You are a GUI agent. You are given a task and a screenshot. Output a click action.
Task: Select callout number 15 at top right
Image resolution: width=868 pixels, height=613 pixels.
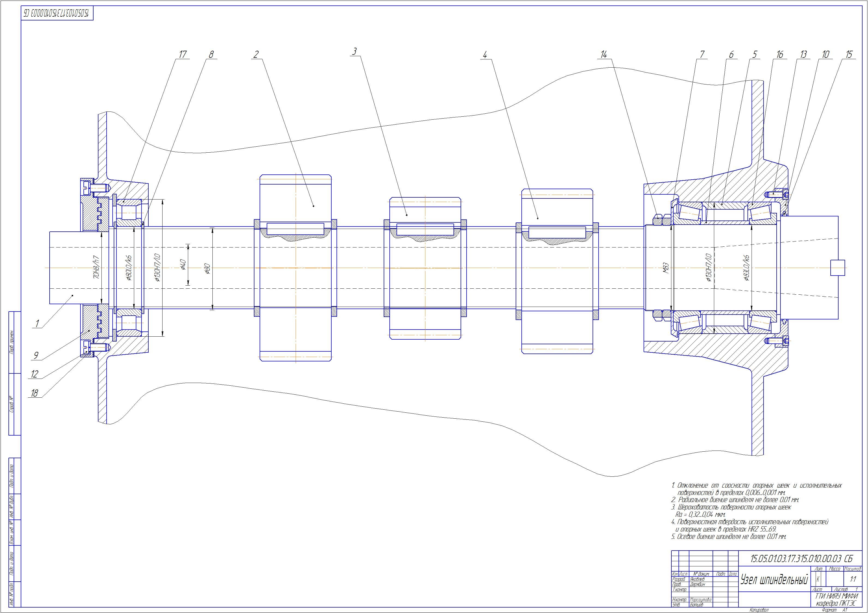(x=849, y=55)
